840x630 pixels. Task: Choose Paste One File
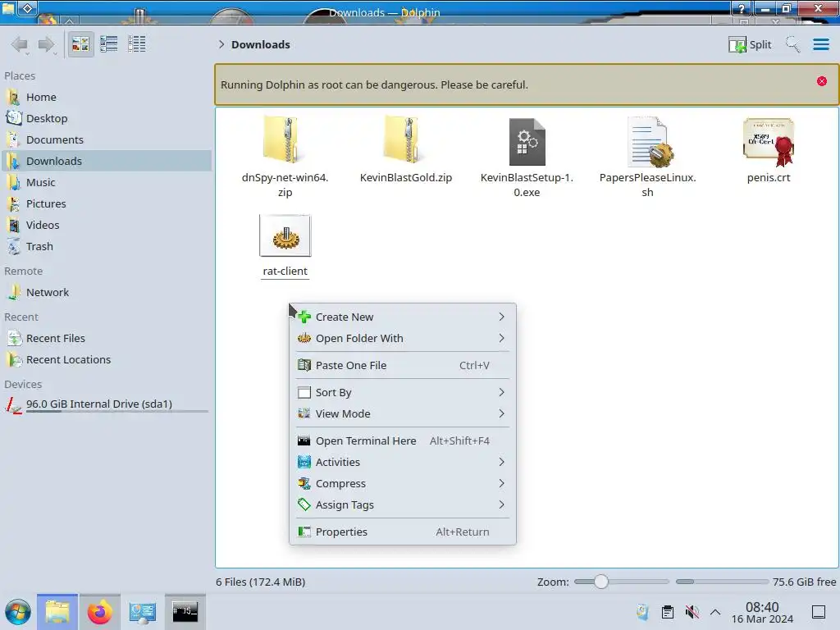[x=402, y=365]
